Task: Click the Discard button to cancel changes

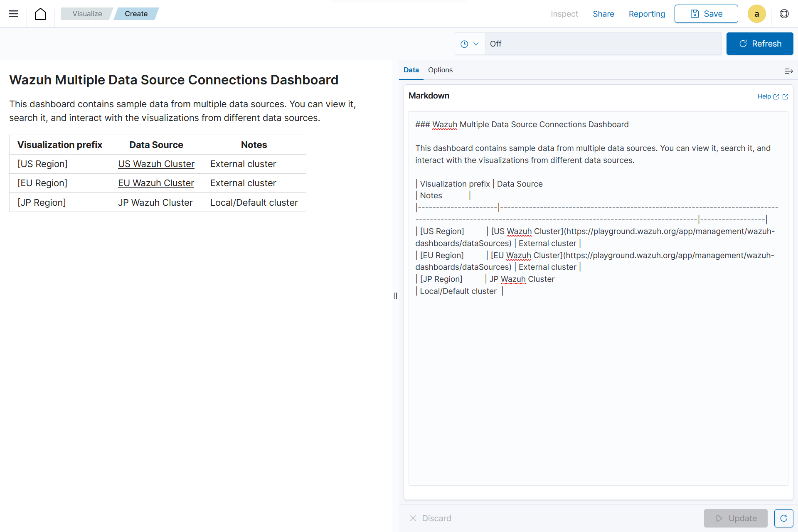Action: coord(431,518)
